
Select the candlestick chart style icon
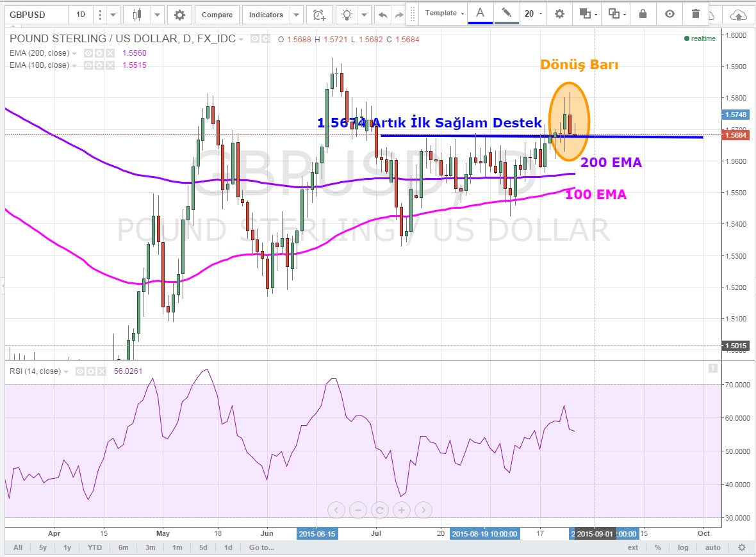(x=136, y=14)
